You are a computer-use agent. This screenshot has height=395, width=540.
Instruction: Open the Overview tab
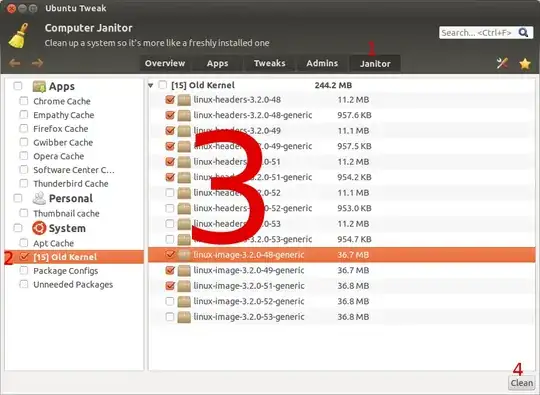click(165, 63)
